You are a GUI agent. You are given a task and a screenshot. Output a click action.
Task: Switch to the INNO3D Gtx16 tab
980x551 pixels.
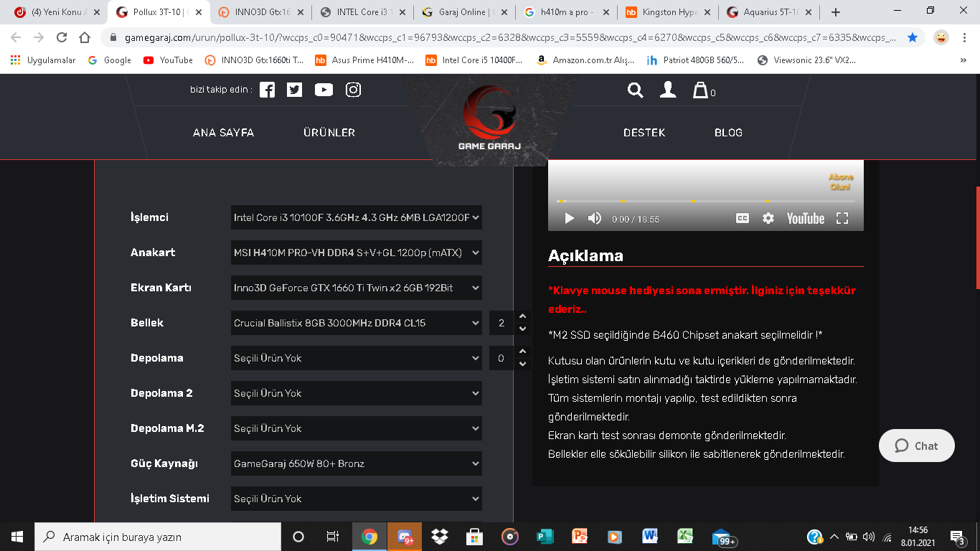[x=260, y=12]
